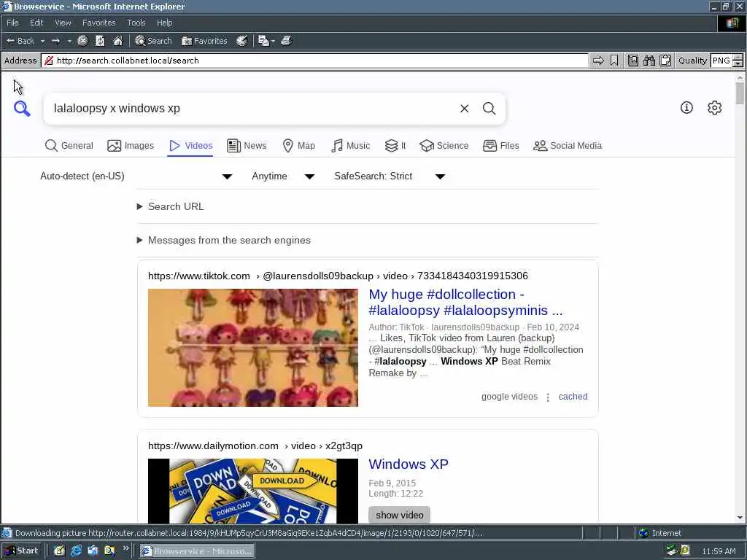Reload the page with the Refresh icon
Image resolution: width=747 pixels, height=560 pixels.
(x=100, y=41)
